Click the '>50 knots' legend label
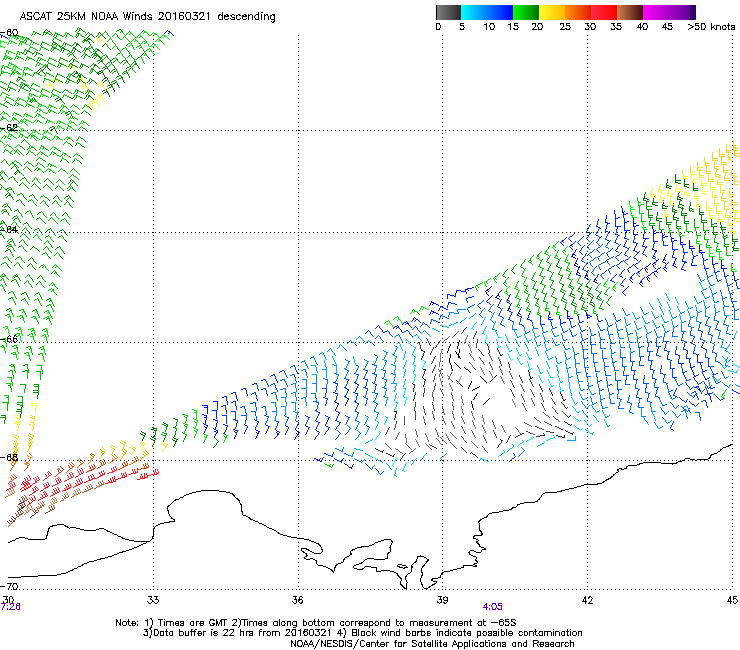The height and width of the screenshot is (650, 740). click(x=711, y=27)
